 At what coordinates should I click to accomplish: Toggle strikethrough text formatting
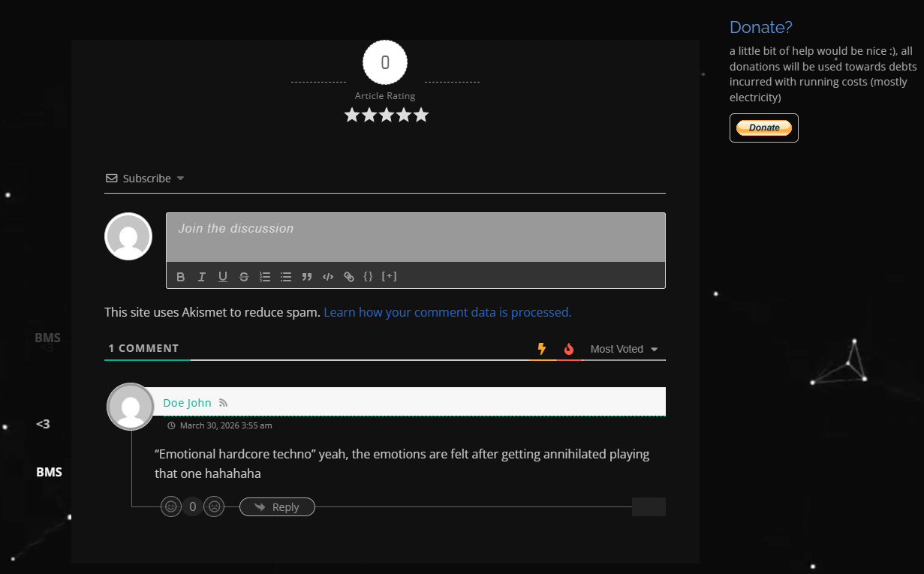coord(244,277)
